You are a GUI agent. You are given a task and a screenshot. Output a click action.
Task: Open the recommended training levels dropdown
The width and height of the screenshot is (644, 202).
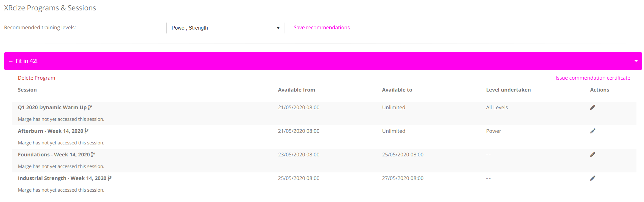click(225, 28)
